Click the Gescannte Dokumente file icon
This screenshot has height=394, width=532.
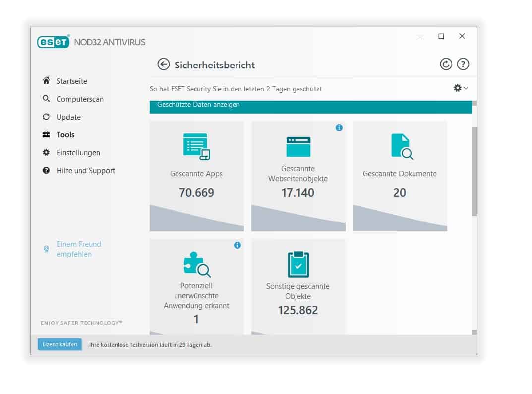(x=402, y=147)
